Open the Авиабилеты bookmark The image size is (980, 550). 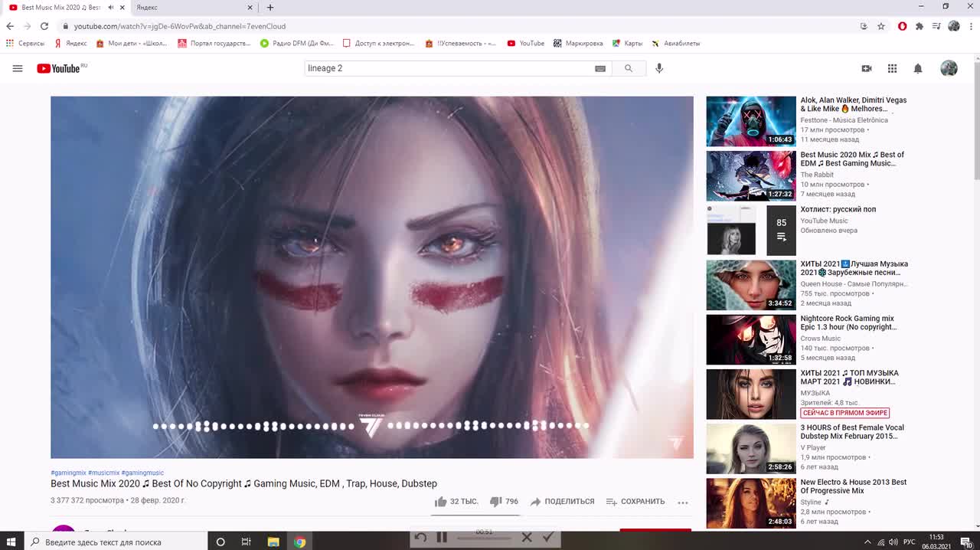676,44
